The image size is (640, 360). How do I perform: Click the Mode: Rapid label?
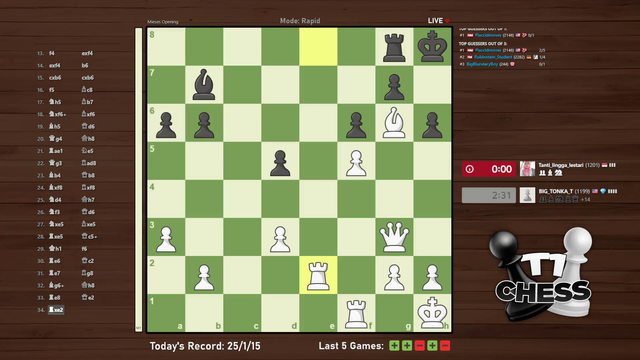click(300, 20)
